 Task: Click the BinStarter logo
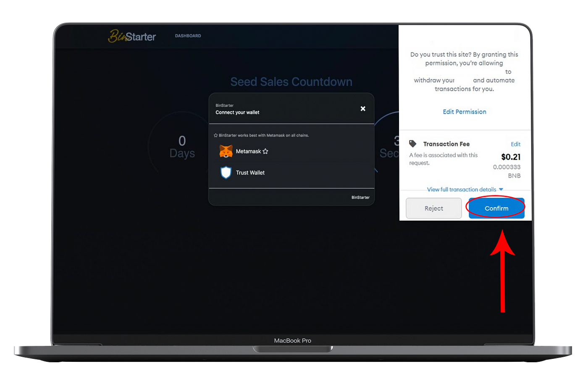click(x=132, y=36)
